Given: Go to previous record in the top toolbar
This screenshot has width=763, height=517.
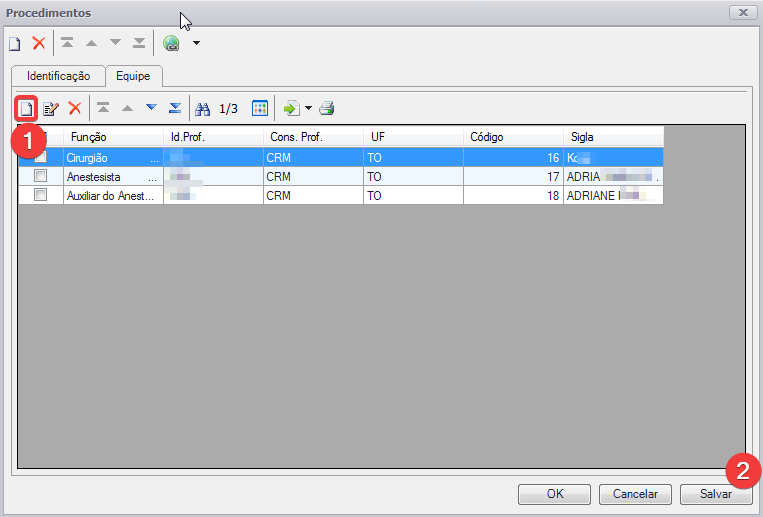Looking at the screenshot, I should pos(91,43).
